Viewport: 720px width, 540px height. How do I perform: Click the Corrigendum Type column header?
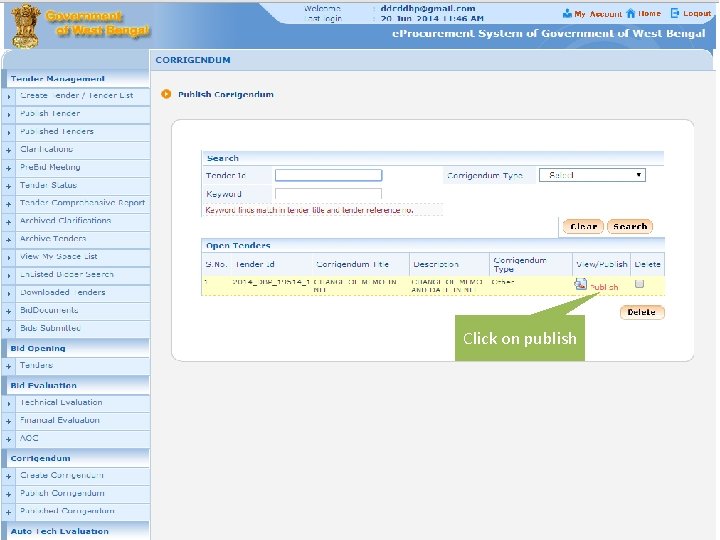pos(520,264)
